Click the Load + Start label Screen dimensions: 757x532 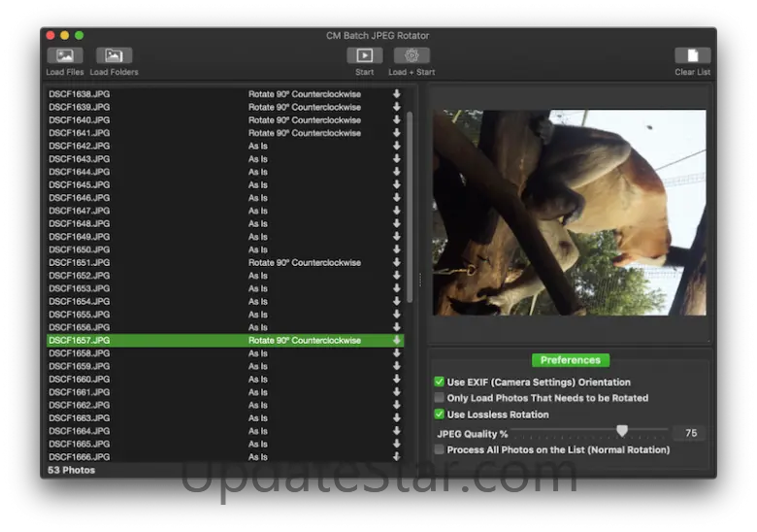pos(411,72)
